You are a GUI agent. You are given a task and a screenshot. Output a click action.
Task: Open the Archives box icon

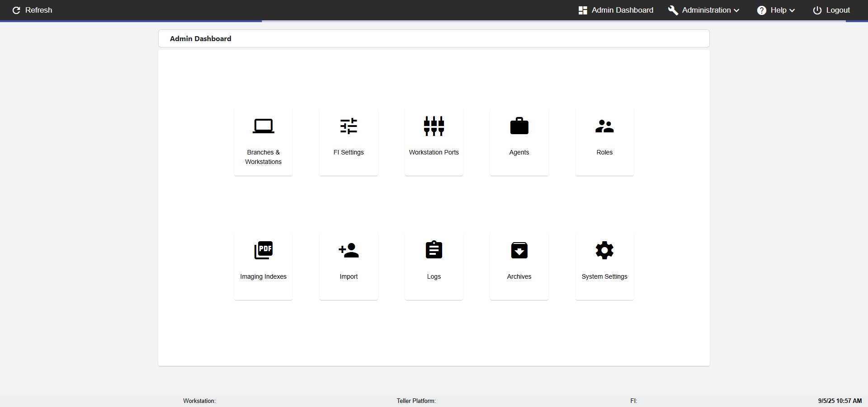[519, 250]
